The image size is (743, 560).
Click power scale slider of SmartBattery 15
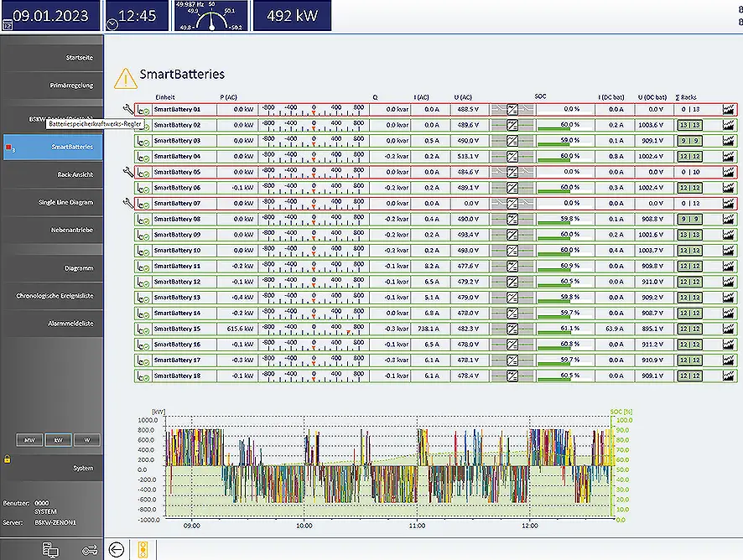313,329
